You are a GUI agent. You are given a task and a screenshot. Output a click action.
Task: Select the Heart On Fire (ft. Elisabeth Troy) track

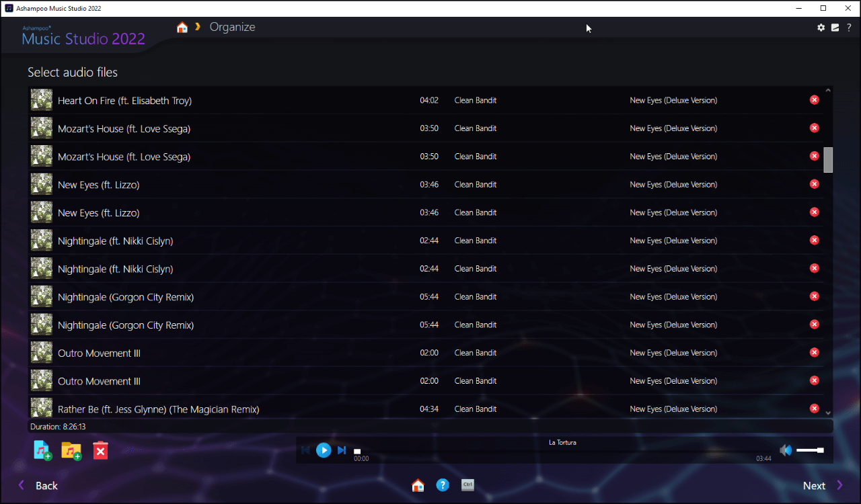(124, 101)
